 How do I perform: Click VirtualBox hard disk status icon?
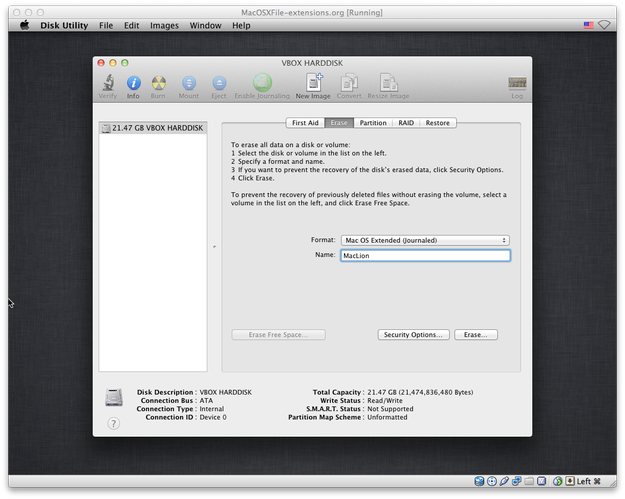click(x=479, y=481)
